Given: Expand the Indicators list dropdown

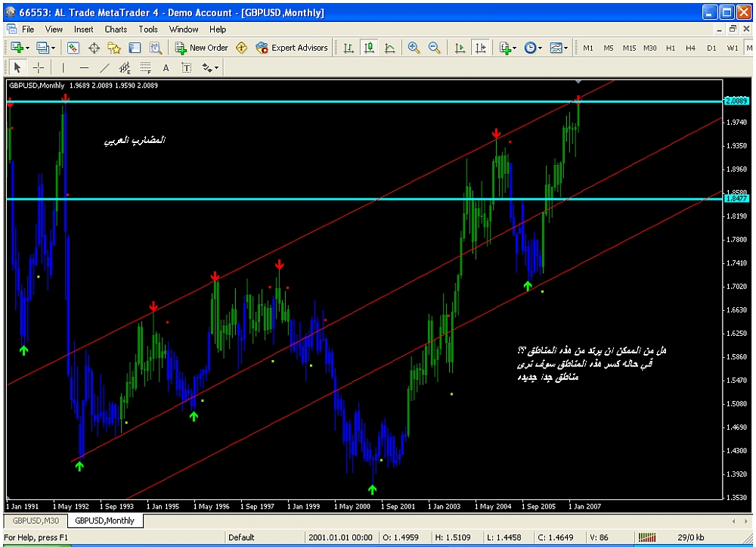Looking at the screenshot, I should 508,48.
